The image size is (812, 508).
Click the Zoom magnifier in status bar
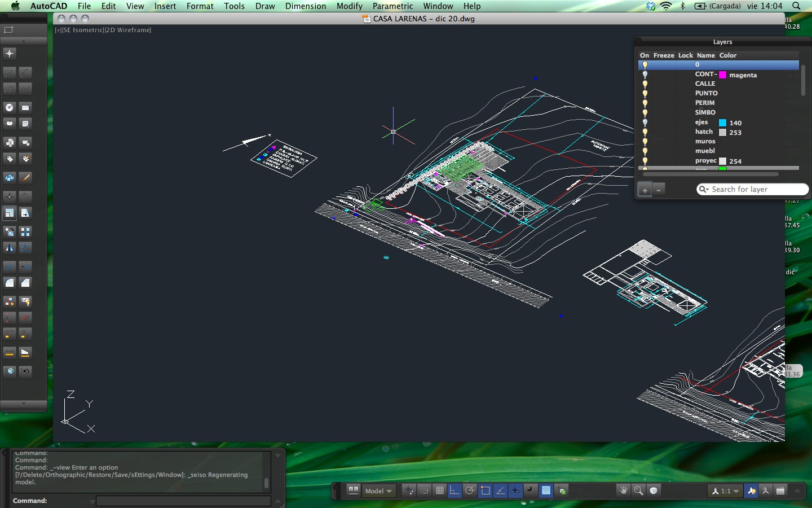638,491
